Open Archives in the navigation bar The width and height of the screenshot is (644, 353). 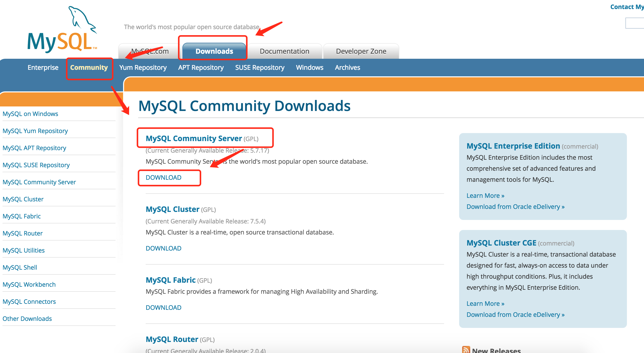click(x=347, y=68)
